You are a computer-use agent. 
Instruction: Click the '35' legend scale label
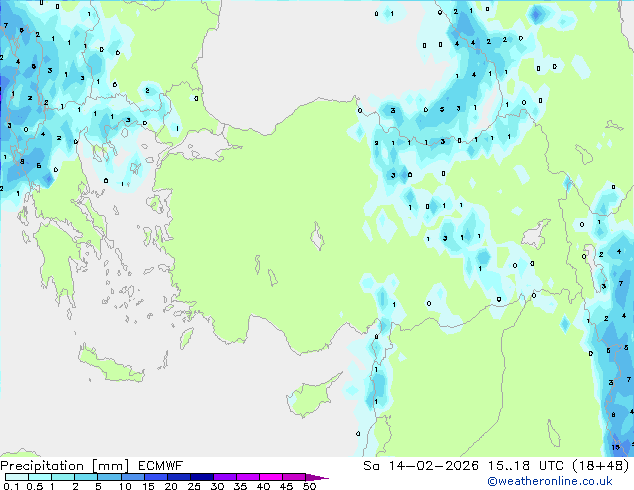[240, 486]
